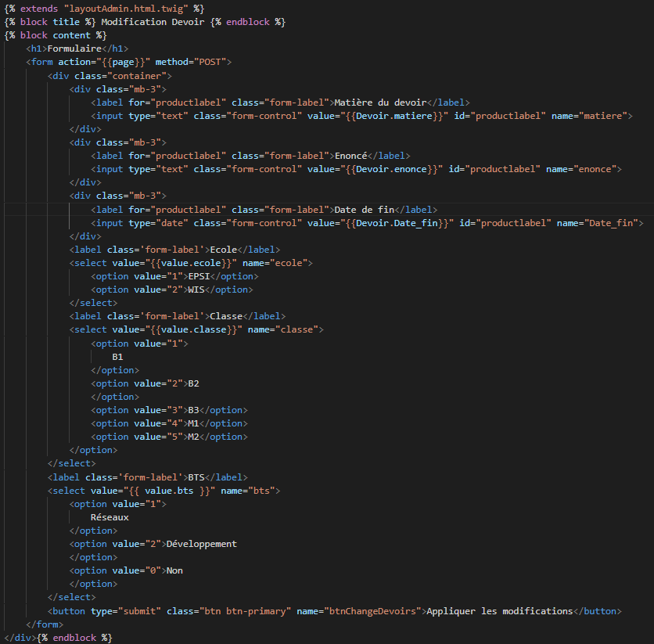
Task: Click the "endblock" keyword on the last line
Action: coord(74,639)
